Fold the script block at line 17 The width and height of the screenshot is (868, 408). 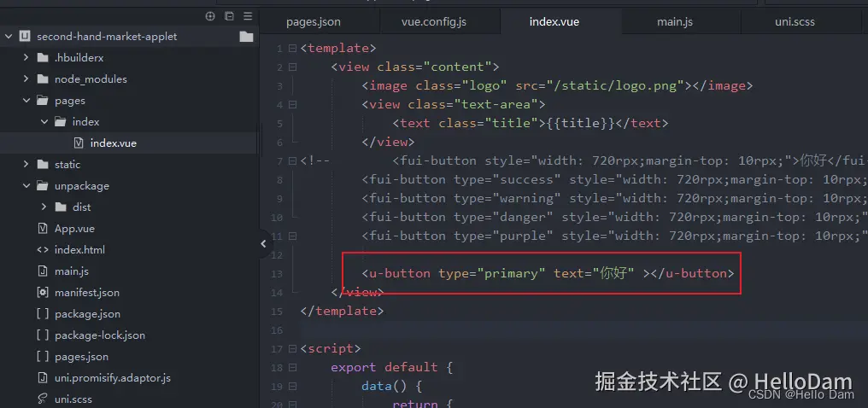292,349
